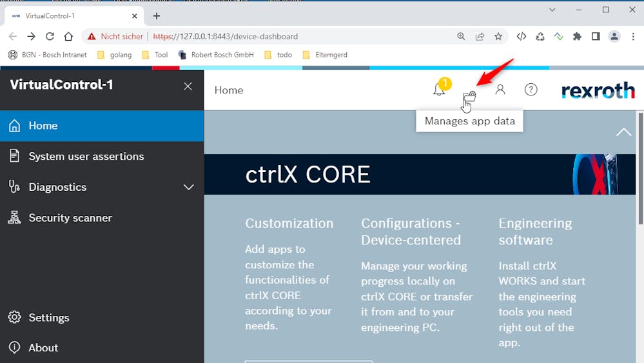Click the Engineering software heading
This screenshot has height=363, width=644.
[535, 231]
